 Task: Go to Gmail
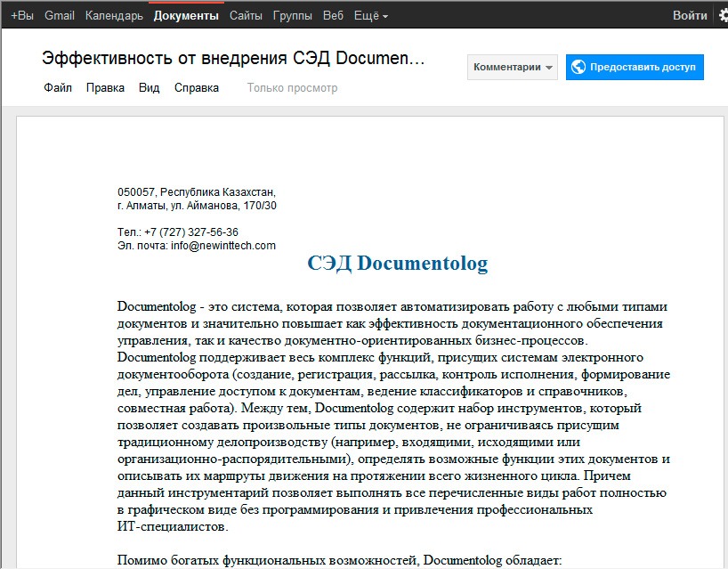click(60, 16)
